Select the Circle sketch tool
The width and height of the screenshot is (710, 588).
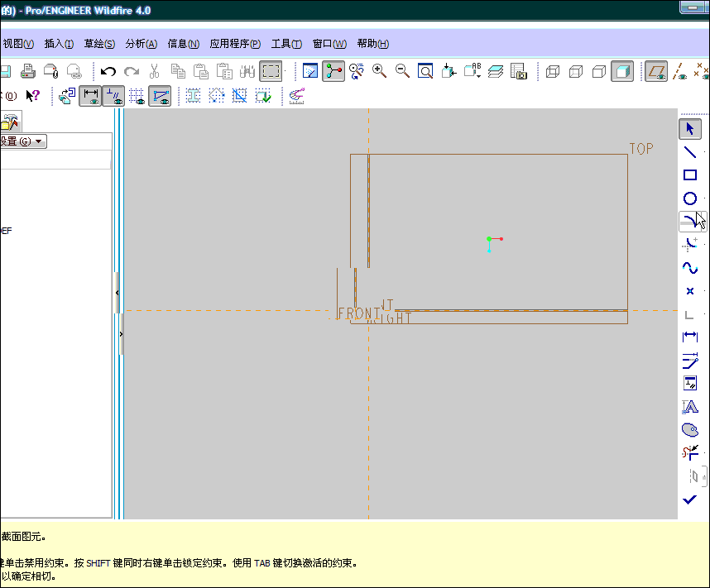(690, 198)
